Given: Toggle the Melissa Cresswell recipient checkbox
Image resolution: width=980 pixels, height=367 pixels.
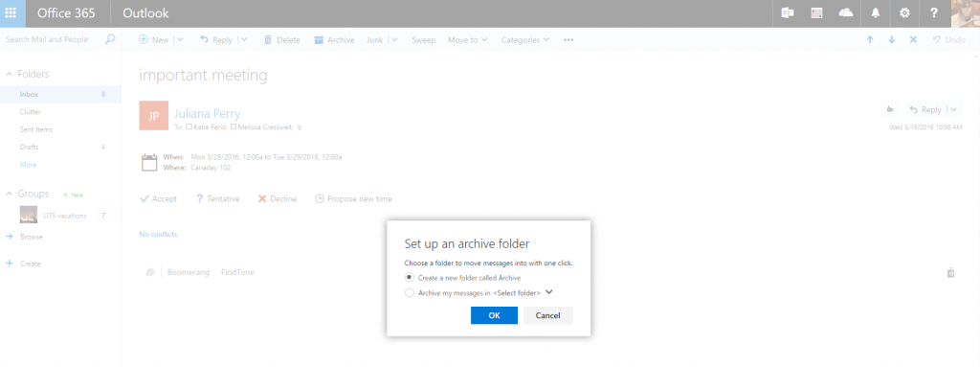Looking at the screenshot, I should (x=234, y=127).
